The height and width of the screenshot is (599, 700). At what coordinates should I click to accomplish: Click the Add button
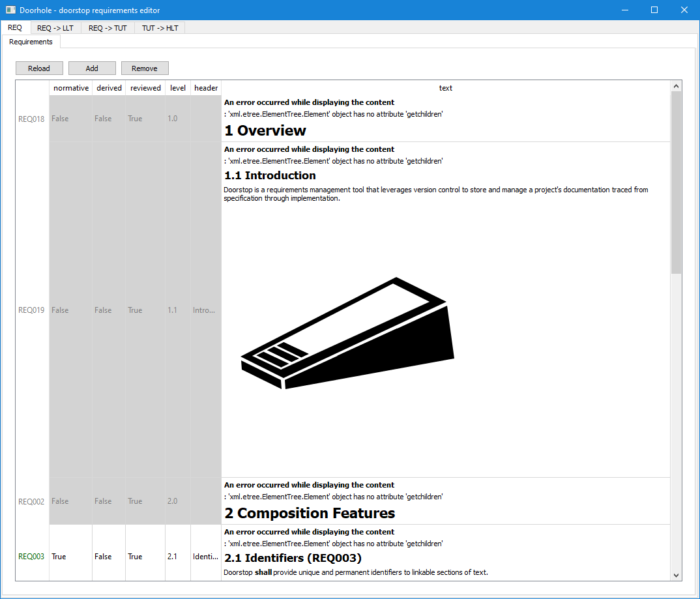[91, 68]
